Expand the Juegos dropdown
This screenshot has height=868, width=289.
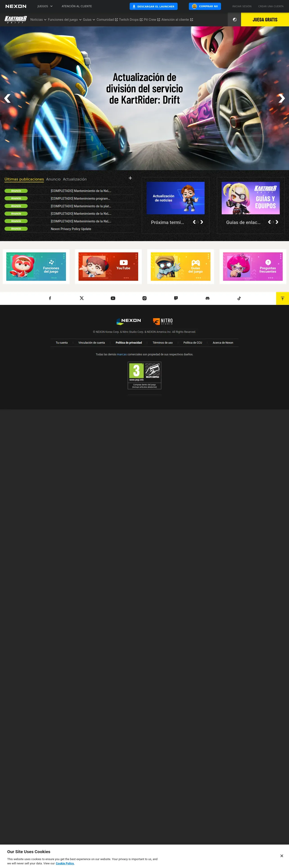click(45, 6)
